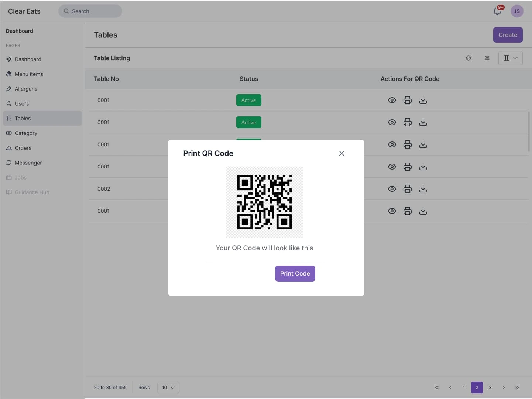532x399 pixels.
Task: Click the QR code preview image
Action: (264, 202)
